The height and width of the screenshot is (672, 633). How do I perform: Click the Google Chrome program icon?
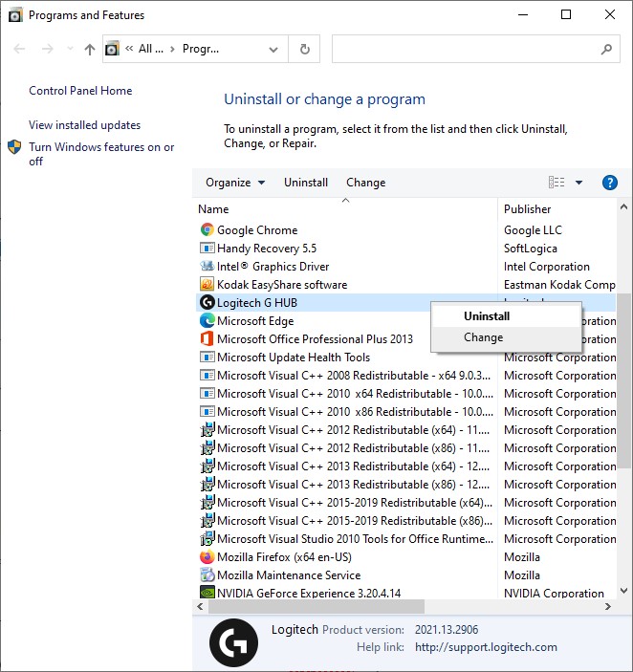tap(207, 229)
